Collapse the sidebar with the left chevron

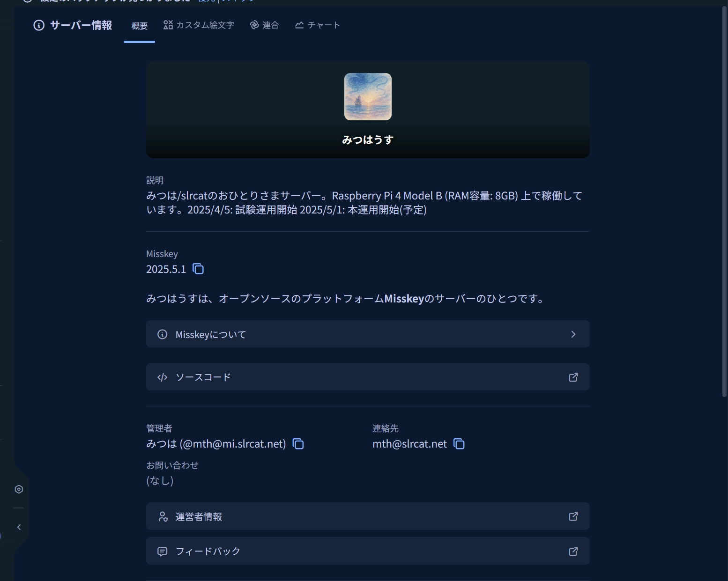pyautogui.click(x=19, y=527)
